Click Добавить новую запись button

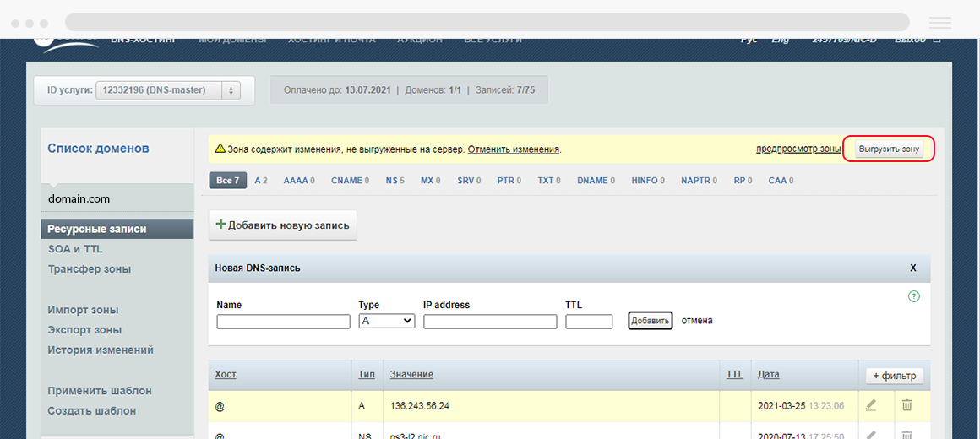pyautogui.click(x=282, y=225)
